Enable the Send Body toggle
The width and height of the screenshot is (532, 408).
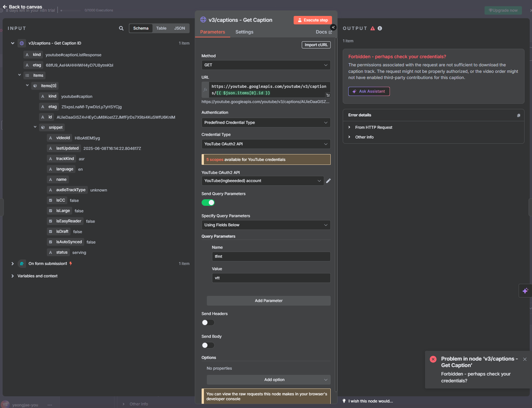[x=208, y=345]
